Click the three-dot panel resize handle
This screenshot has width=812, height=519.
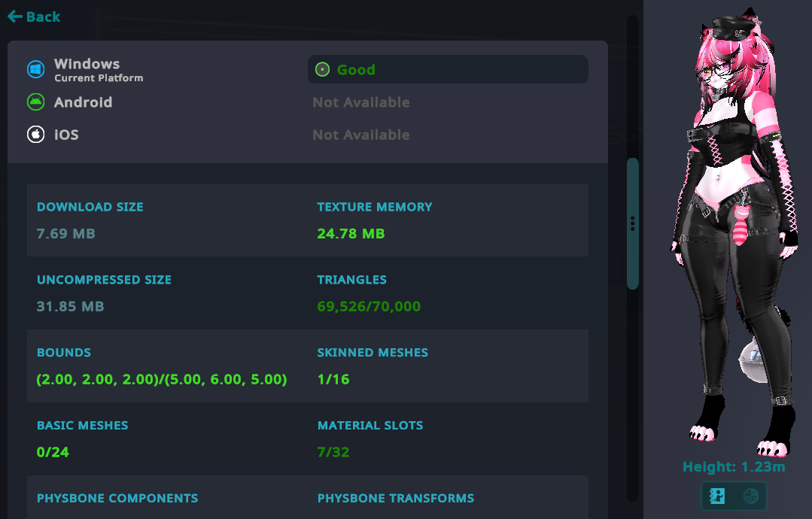632,223
